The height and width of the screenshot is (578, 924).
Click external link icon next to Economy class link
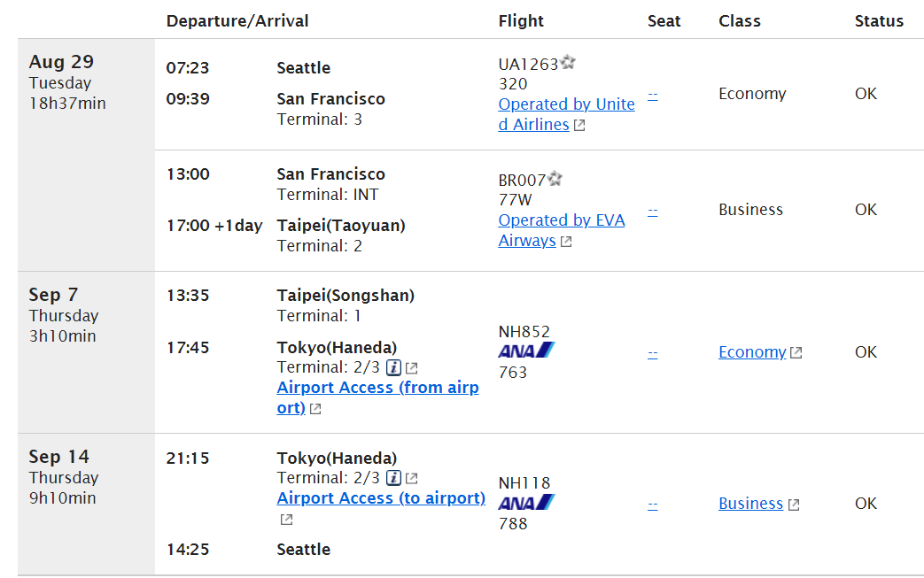tap(796, 352)
